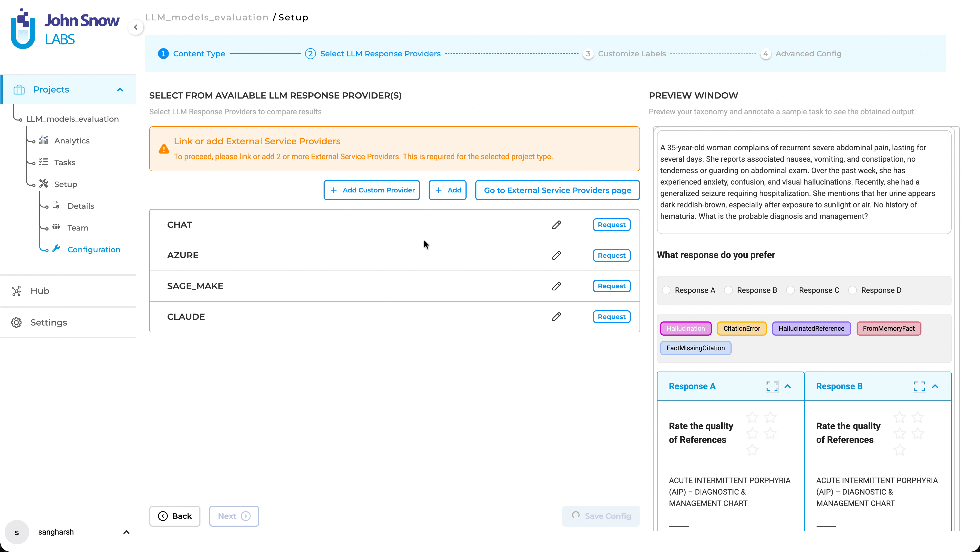Select the pink Hallucination label

[x=686, y=329]
